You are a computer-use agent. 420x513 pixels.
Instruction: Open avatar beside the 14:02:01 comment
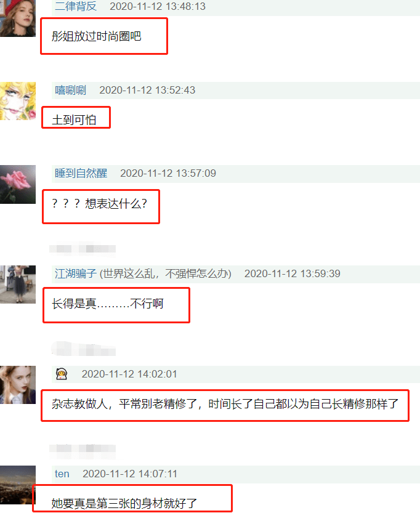click(x=18, y=385)
